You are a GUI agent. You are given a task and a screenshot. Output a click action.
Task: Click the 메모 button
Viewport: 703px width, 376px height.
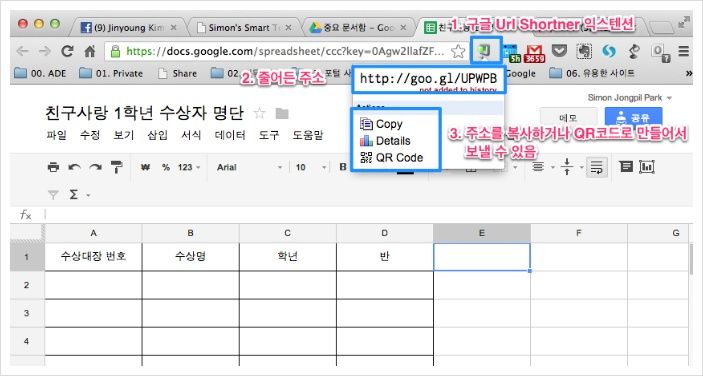tap(568, 118)
